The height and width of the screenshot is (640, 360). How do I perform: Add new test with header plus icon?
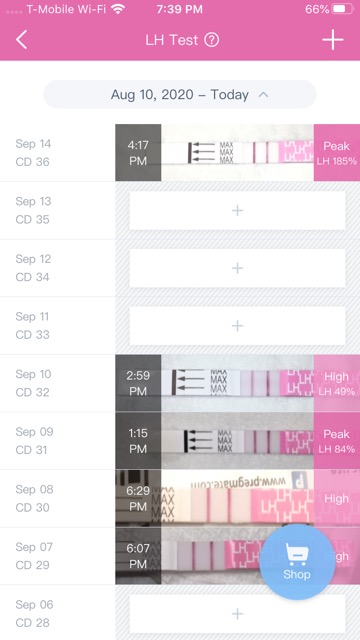(333, 40)
